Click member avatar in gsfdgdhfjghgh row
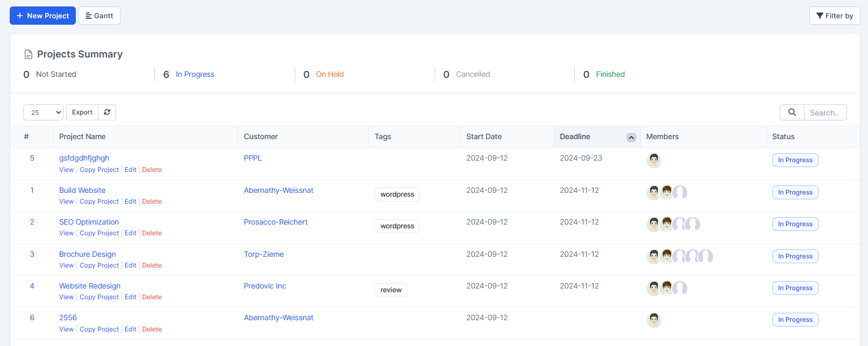This screenshot has width=868, height=346. pos(654,160)
